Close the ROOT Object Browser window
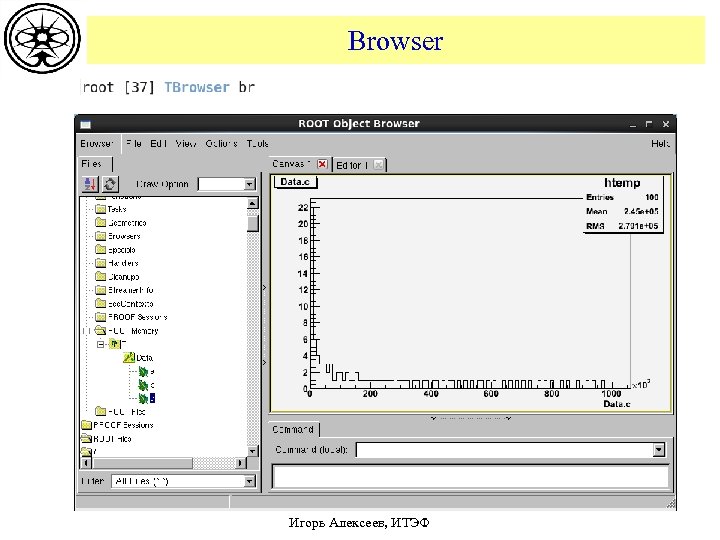The image size is (720, 540). [666, 124]
